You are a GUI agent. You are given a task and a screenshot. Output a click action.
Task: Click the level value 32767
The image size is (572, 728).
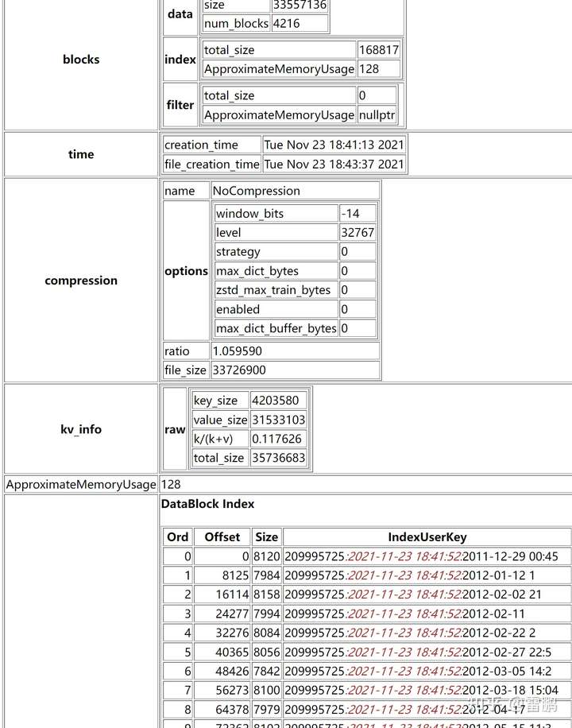click(357, 233)
